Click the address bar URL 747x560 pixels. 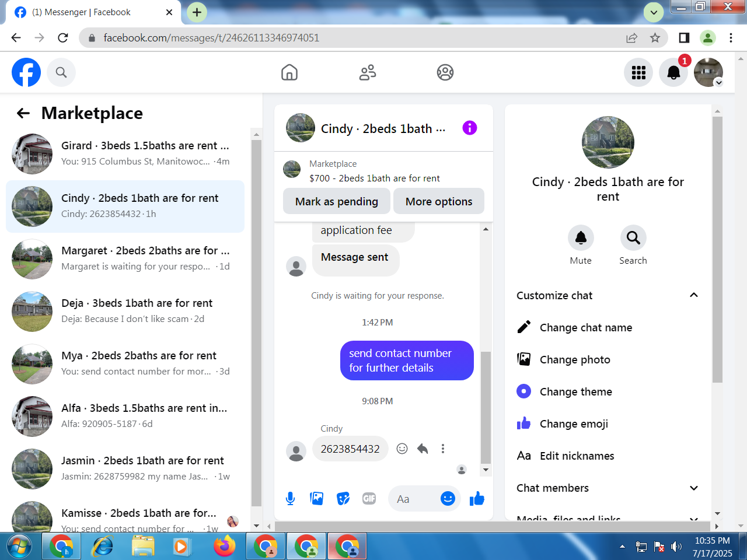coord(211,38)
